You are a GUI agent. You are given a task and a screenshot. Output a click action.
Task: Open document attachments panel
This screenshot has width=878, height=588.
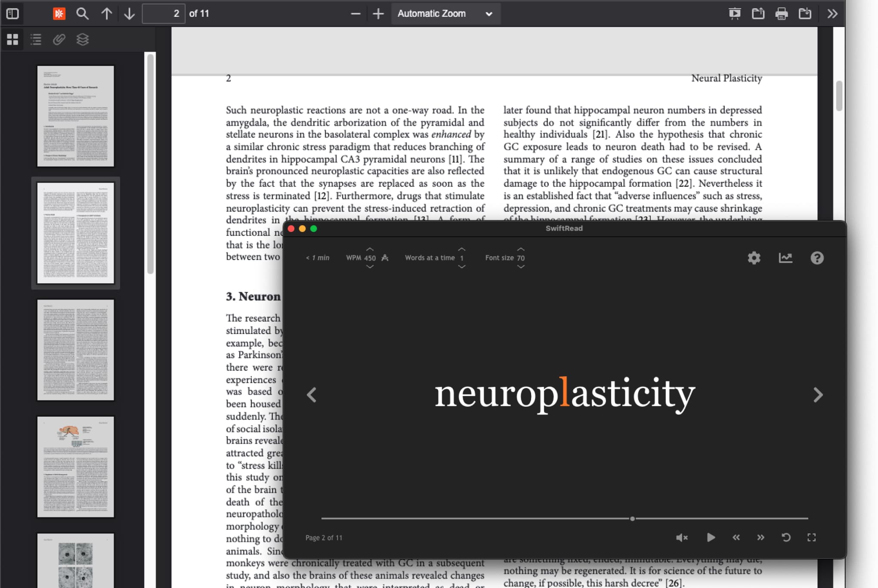59,39
